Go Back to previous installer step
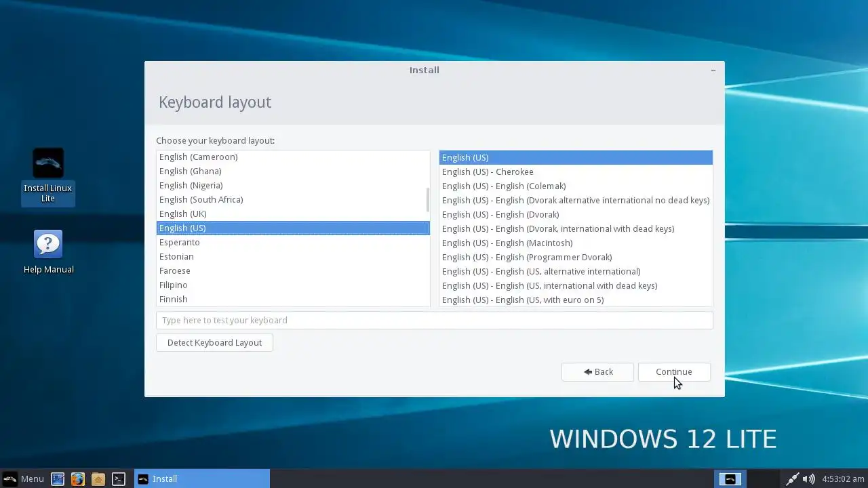The width and height of the screenshot is (868, 488). (x=597, y=371)
